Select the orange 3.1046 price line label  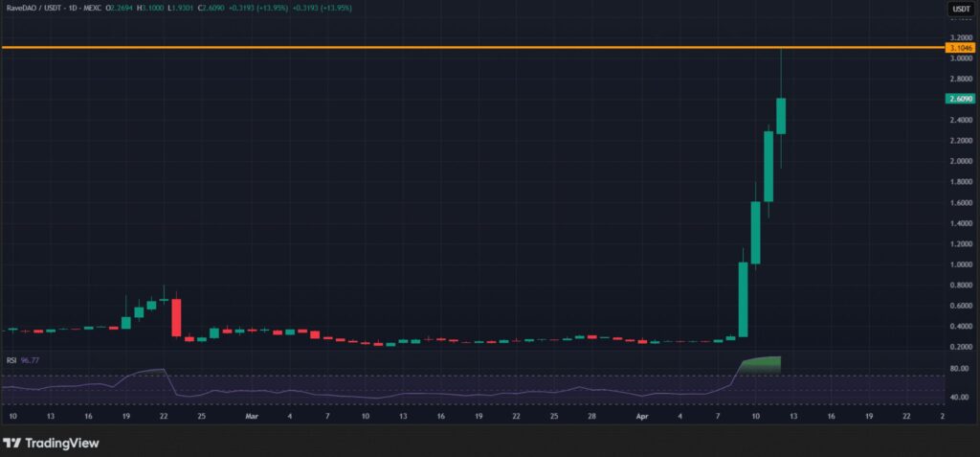coord(959,47)
